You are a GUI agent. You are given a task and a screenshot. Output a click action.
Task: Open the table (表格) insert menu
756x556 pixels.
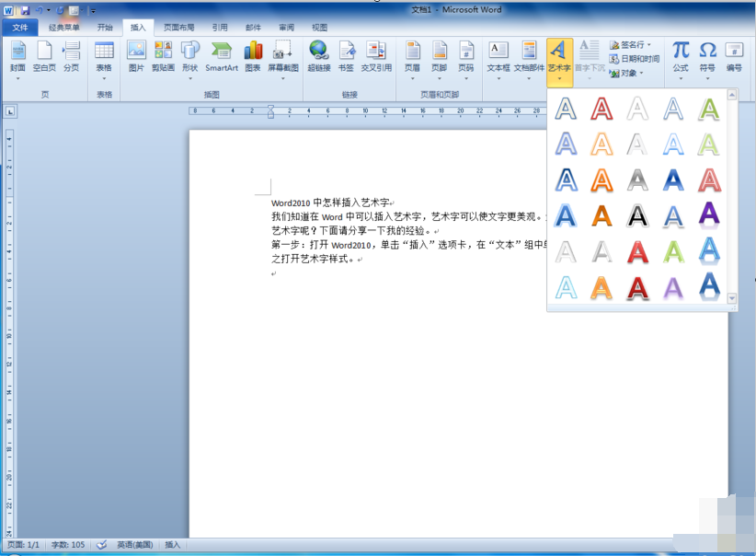click(104, 60)
